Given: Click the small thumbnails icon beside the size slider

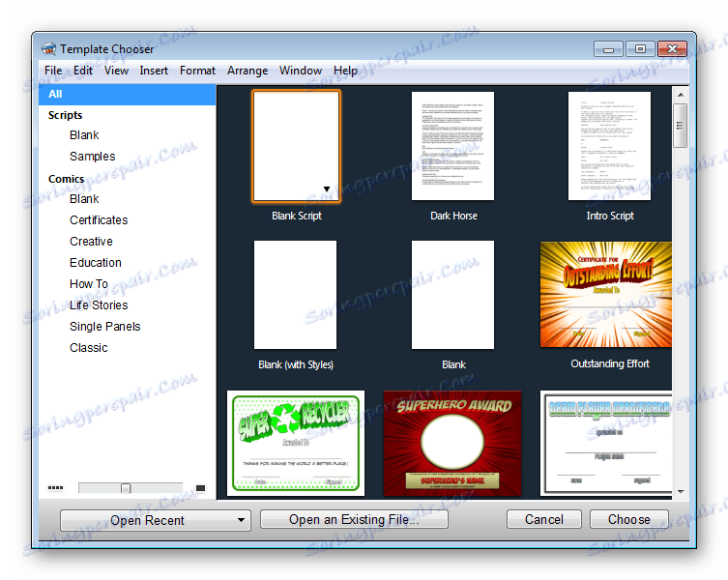Looking at the screenshot, I should [x=55, y=487].
